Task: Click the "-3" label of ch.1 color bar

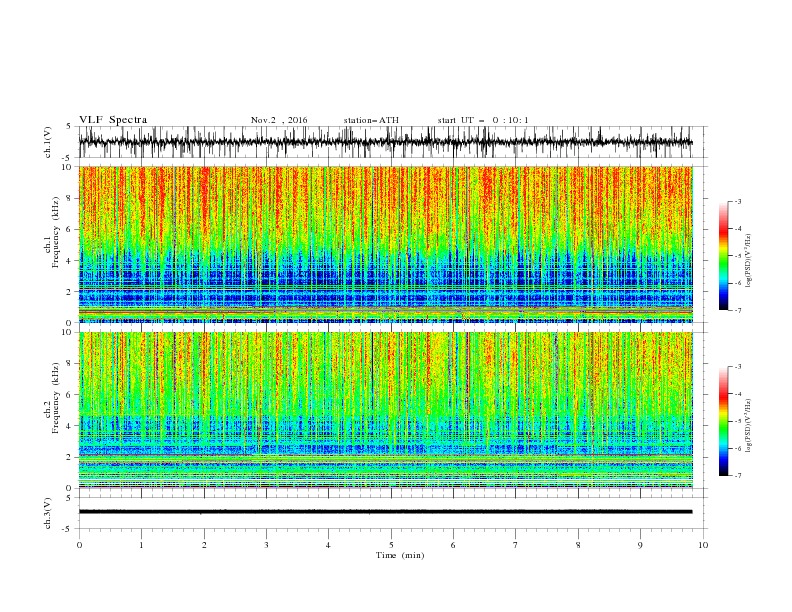Action: [x=737, y=201]
